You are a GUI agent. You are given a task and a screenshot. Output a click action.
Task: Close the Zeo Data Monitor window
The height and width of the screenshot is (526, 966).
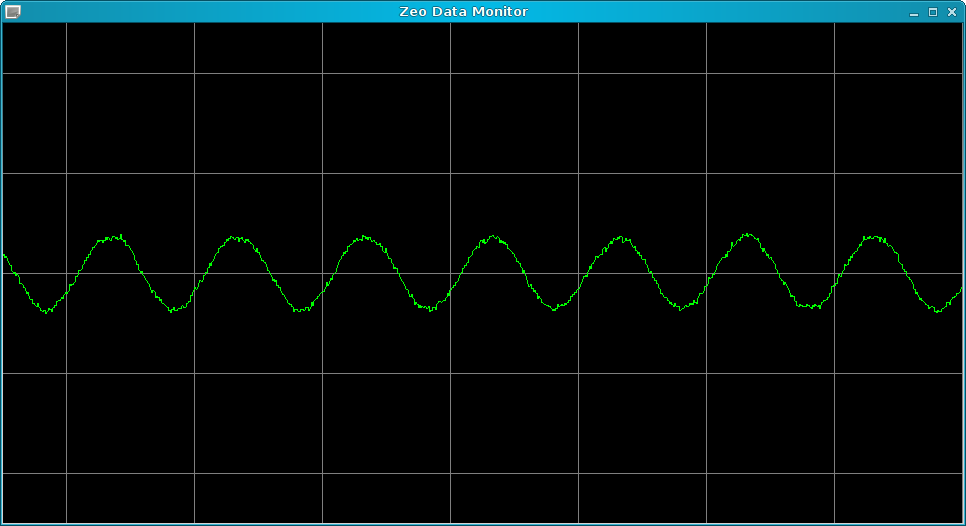(x=952, y=12)
